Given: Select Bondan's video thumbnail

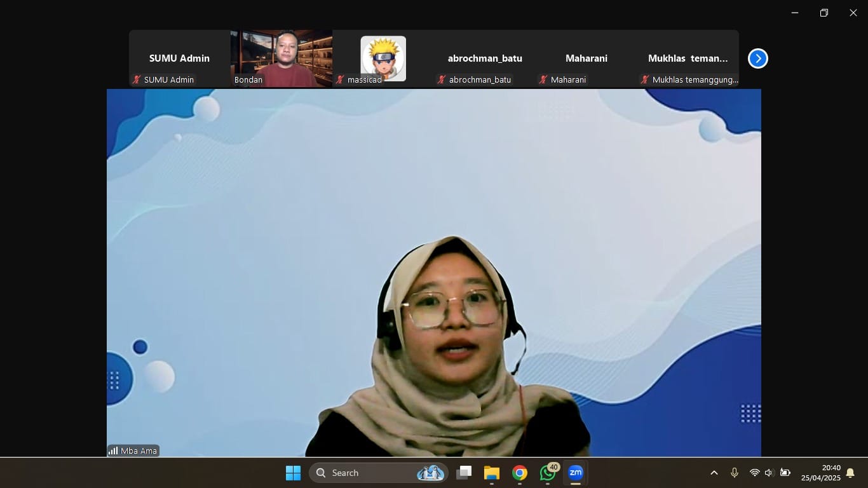Looking at the screenshot, I should (x=281, y=58).
